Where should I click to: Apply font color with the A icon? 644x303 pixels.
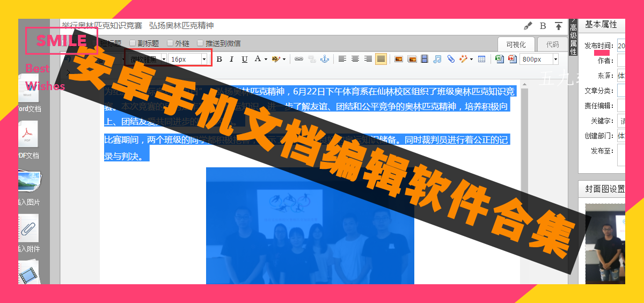pos(258,59)
